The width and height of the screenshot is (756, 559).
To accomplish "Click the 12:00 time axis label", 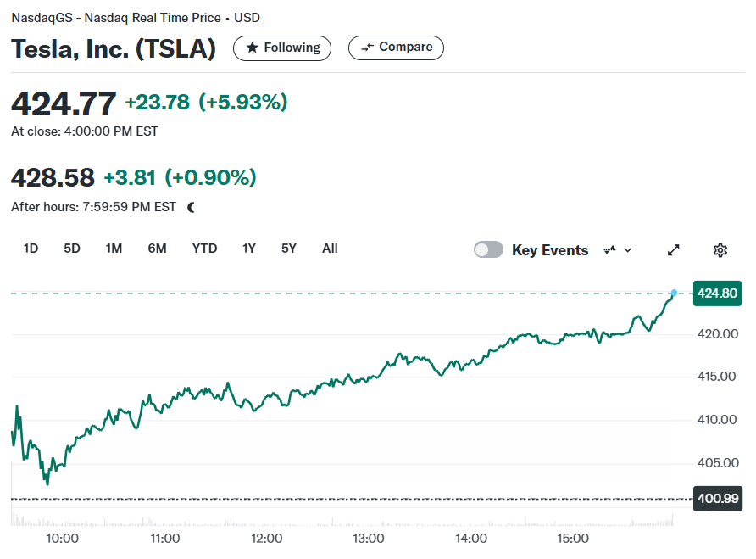I will click(x=267, y=539).
